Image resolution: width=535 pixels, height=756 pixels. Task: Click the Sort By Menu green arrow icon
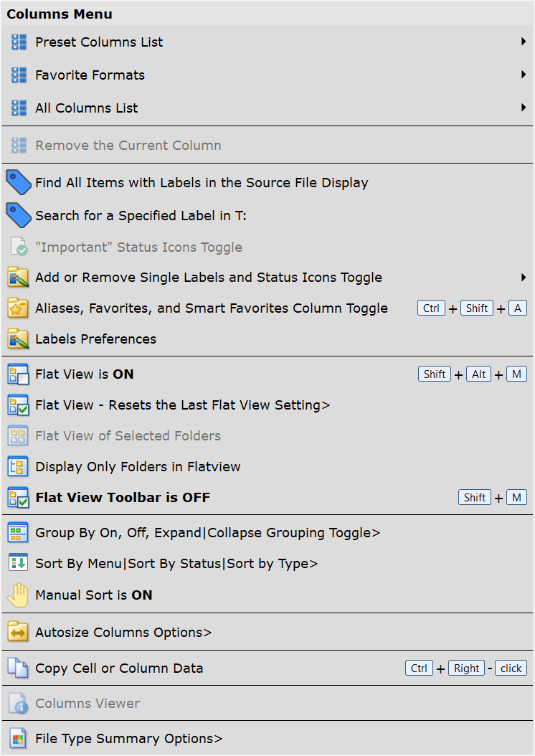[x=19, y=563]
